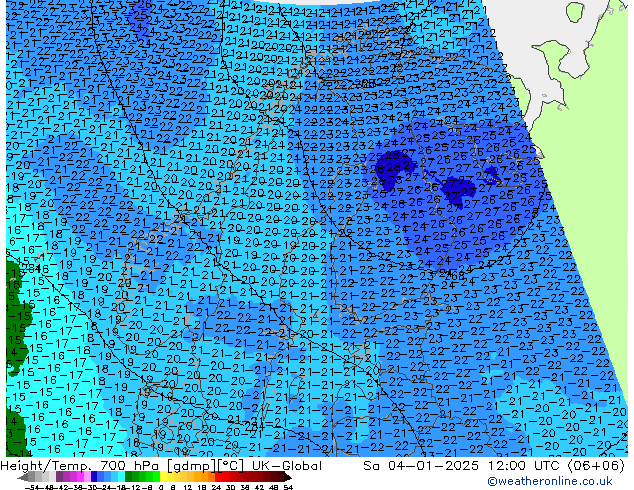Click the right arrow end of color scale

[x=287, y=477]
